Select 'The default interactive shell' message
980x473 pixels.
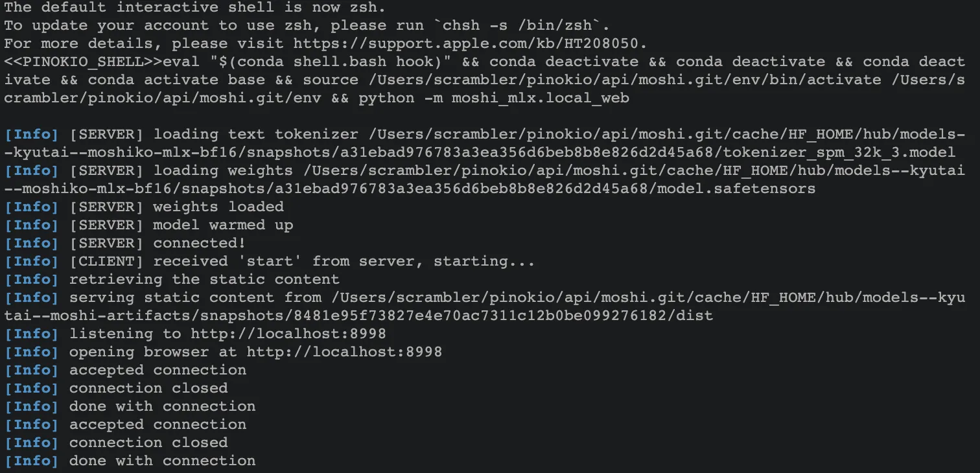(202, 7)
